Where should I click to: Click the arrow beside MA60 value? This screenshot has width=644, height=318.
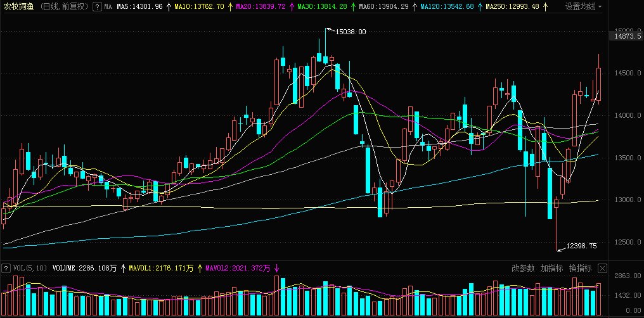pos(415,6)
